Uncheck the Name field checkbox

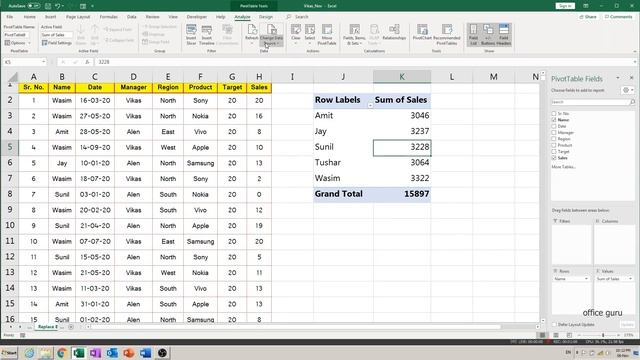[554, 120]
